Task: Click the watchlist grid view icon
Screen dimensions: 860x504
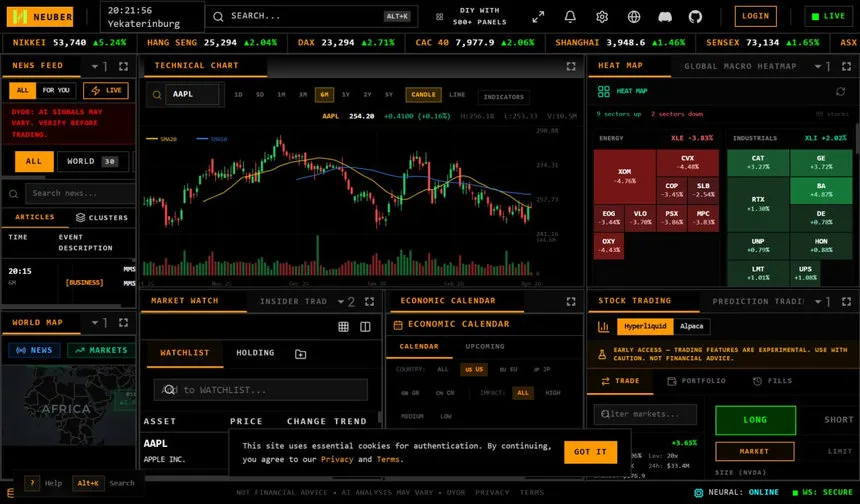Action: (x=343, y=327)
